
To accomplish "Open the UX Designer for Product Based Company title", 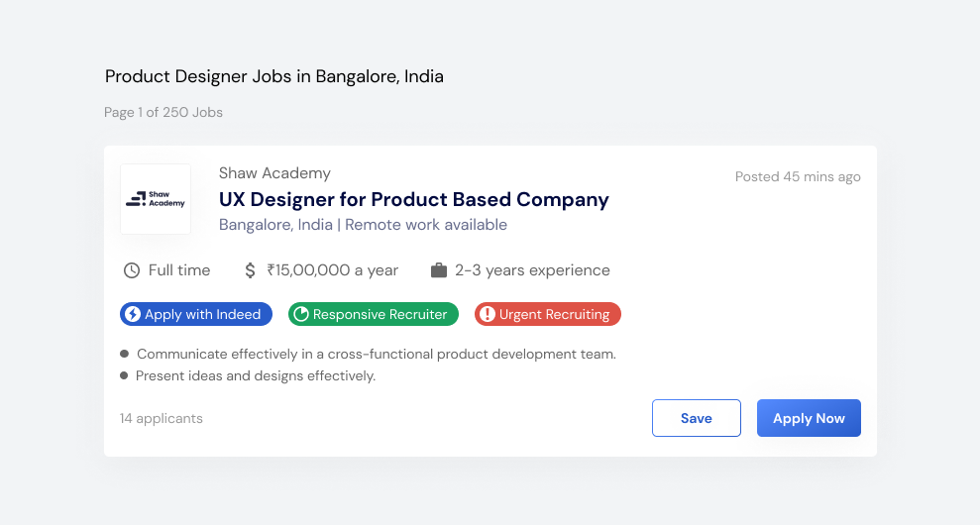I will click(x=414, y=199).
